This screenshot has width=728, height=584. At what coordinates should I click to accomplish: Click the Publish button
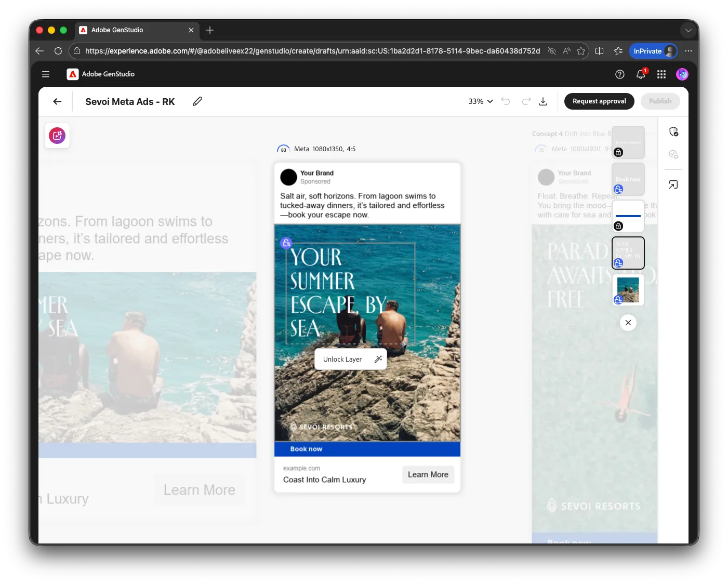660,101
